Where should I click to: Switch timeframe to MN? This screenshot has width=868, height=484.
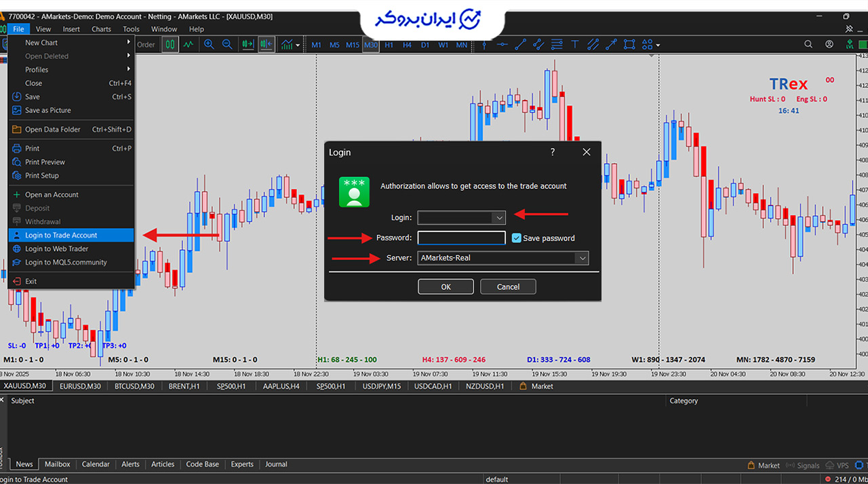[x=462, y=45]
